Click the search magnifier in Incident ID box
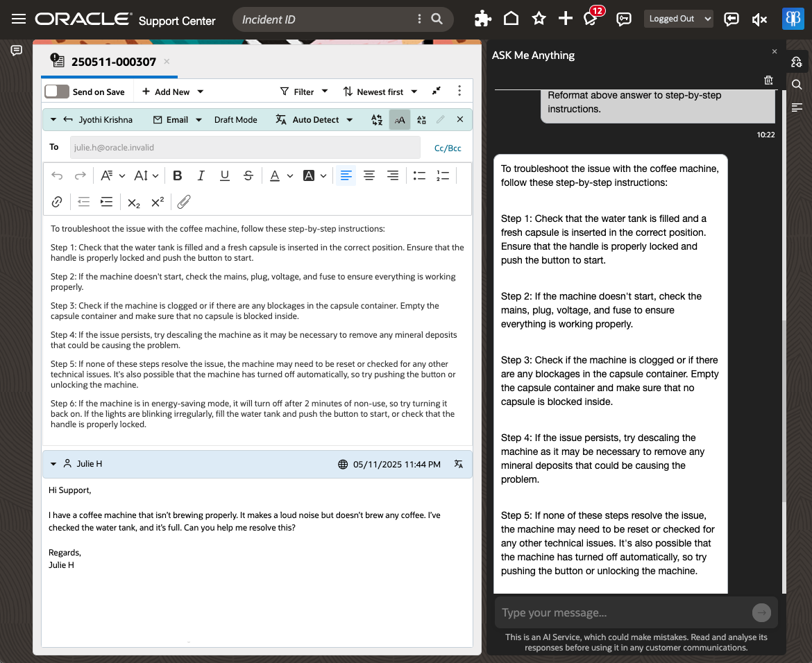This screenshot has width=812, height=663. [x=437, y=19]
